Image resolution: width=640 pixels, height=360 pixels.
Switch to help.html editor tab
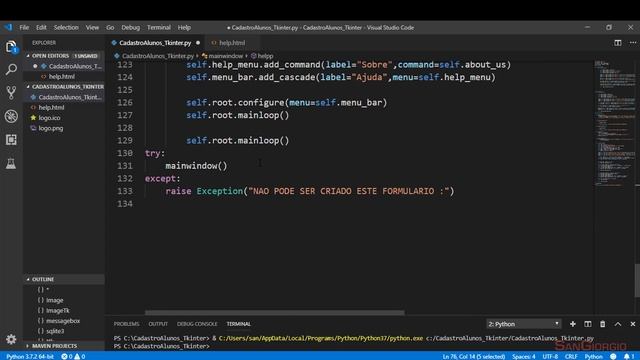pyautogui.click(x=232, y=43)
